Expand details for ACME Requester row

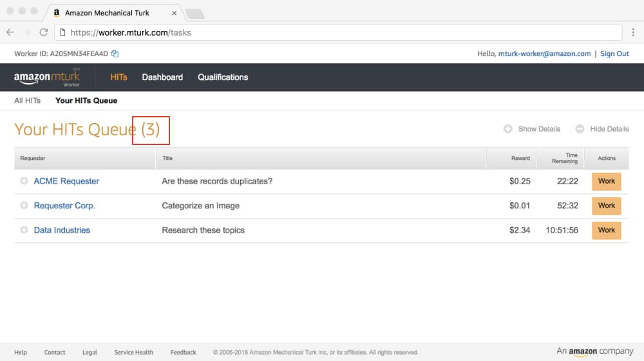pyautogui.click(x=24, y=181)
